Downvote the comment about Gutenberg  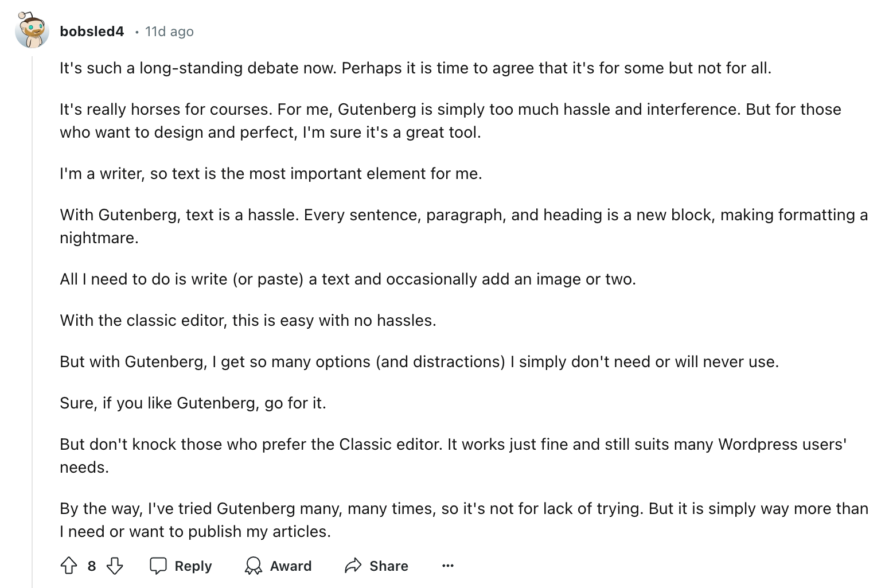[114, 566]
